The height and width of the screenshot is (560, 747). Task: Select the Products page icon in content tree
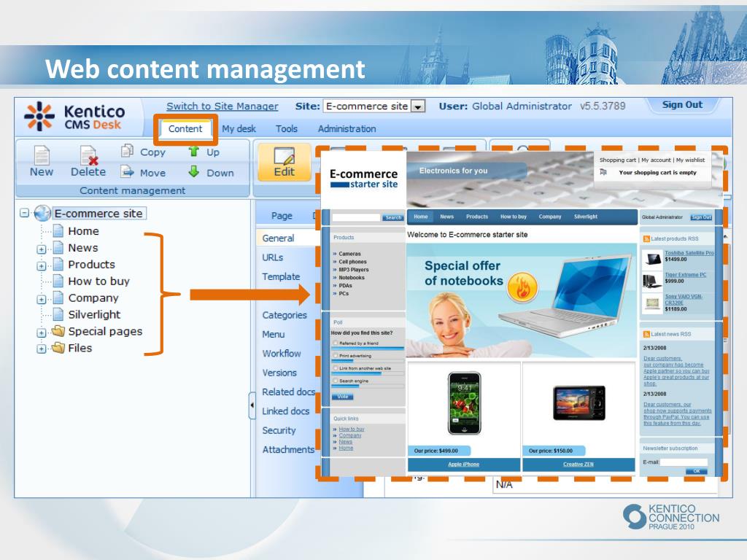(x=58, y=264)
